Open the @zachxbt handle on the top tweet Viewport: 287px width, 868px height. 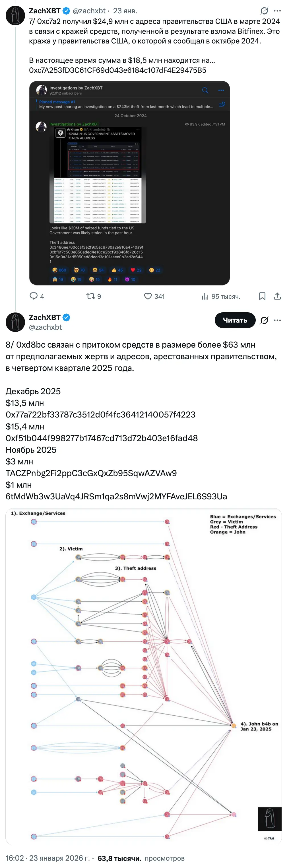coord(89,11)
